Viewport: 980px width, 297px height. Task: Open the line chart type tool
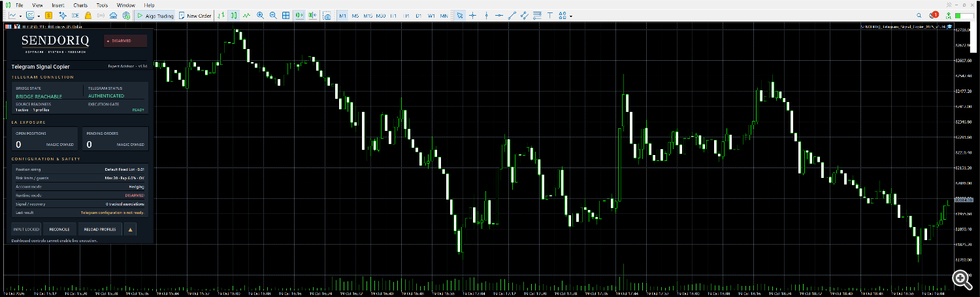point(12,15)
